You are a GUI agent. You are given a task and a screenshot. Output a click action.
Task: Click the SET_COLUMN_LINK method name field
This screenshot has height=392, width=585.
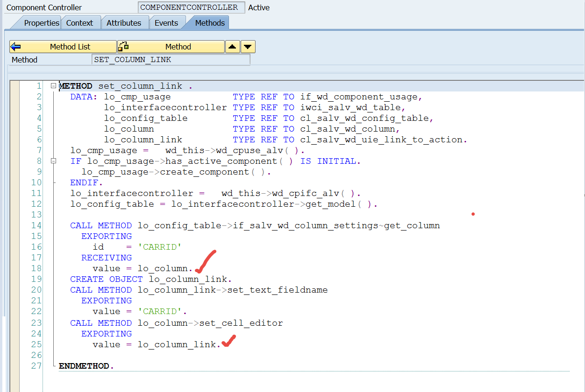tap(171, 60)
